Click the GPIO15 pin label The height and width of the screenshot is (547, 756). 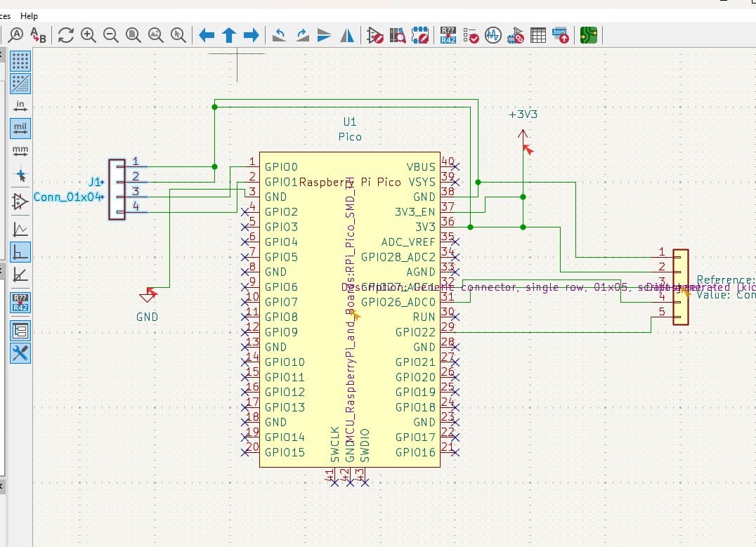point(285,452)
